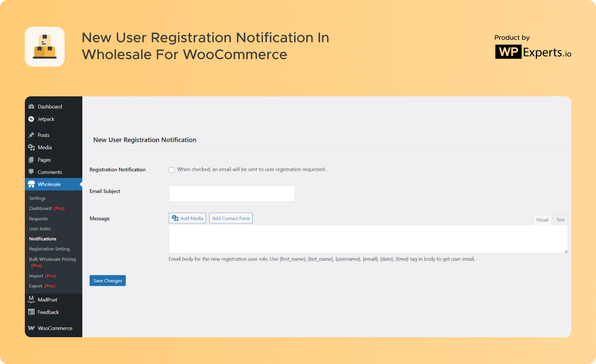Click the Message field label
Image resolution: width=596 pixels, height=364 pixels.
99,218
